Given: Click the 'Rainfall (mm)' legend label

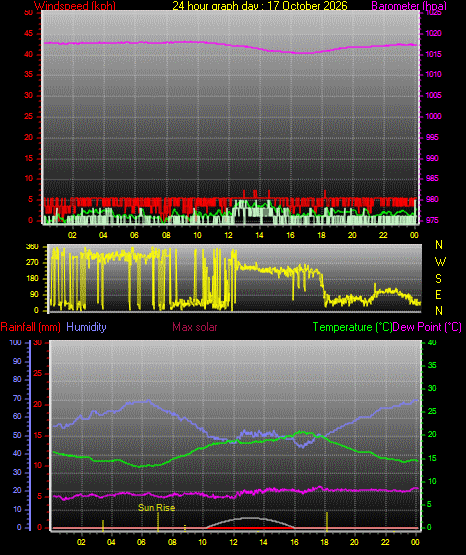Looking at the screenshot, I should [x=30, y=327].
